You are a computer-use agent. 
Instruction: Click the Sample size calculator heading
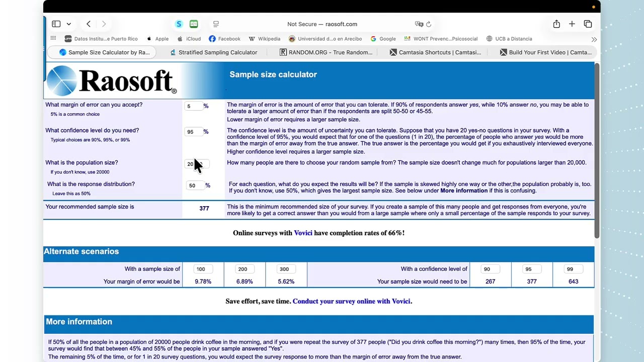273,74
